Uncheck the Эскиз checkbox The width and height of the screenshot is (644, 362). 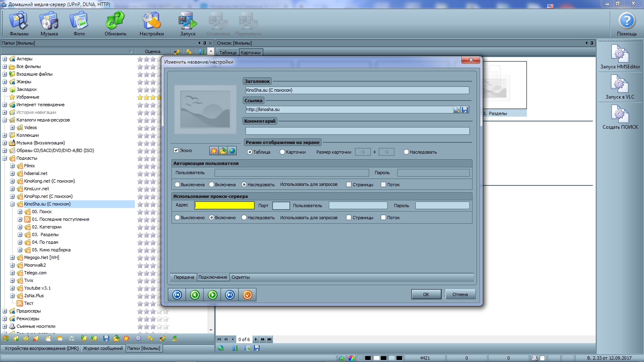click(x=176, y=150)
